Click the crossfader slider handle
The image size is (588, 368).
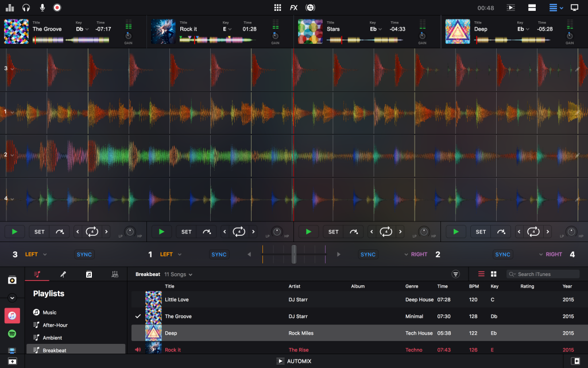[294, 254]
